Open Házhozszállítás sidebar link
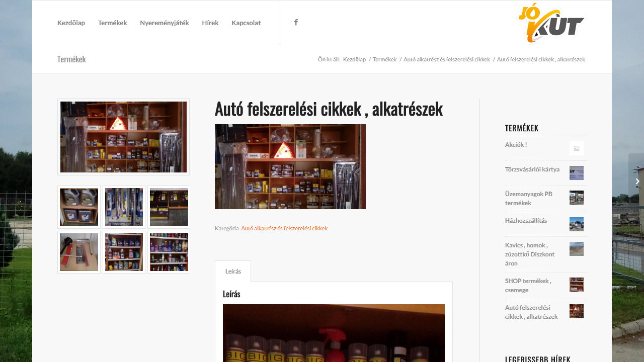Image resolution: width=644 pixels, height=362 pixels. [526, 221]
